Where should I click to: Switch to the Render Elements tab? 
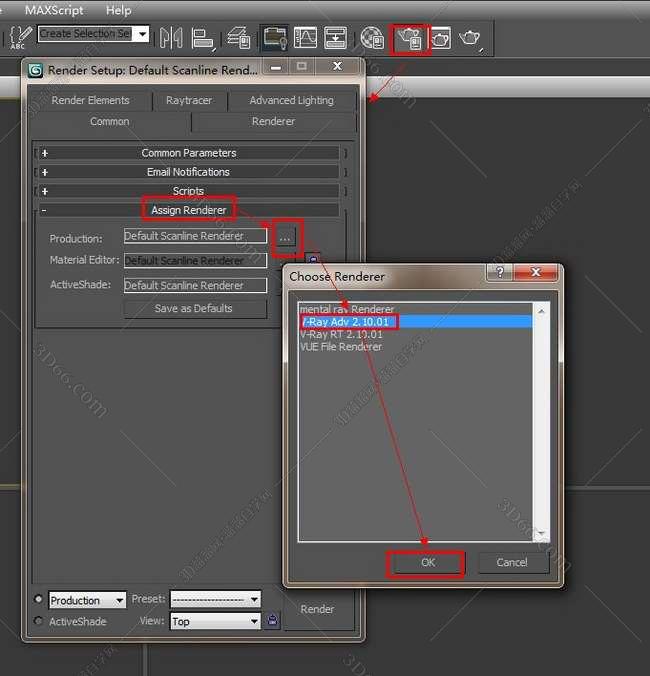(91, 100)
